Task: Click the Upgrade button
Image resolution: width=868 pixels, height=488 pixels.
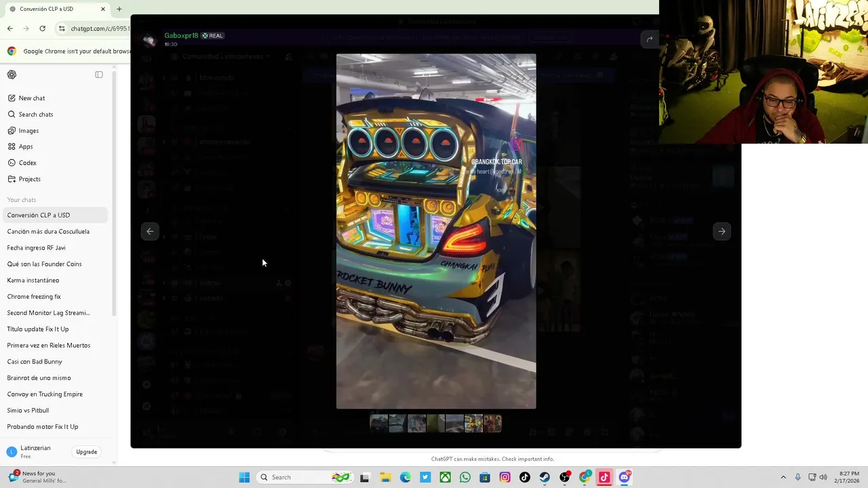Action: pyautogui.click(x=87, y=452)
